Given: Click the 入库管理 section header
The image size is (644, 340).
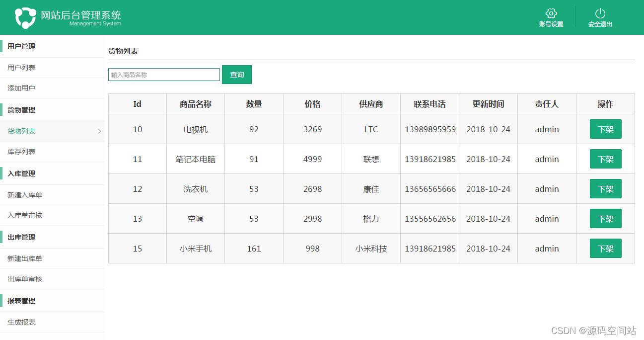Looking at the screenshot, I should click(21, 173).
